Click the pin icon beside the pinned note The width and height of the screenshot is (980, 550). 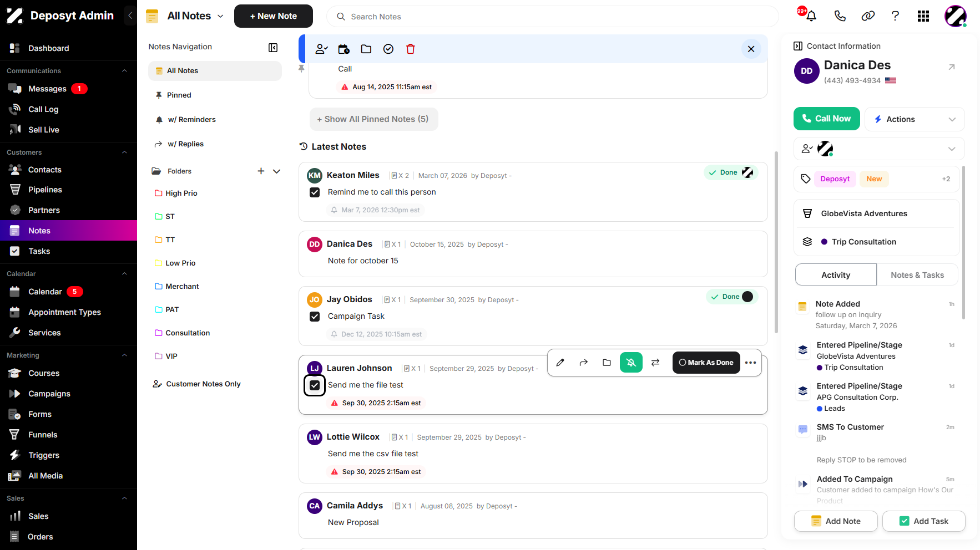tap(301, 69)
